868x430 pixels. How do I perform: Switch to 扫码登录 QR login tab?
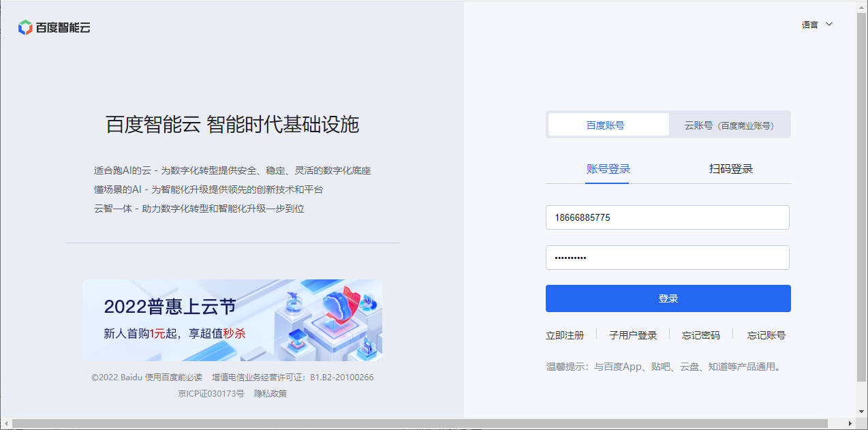731,170
